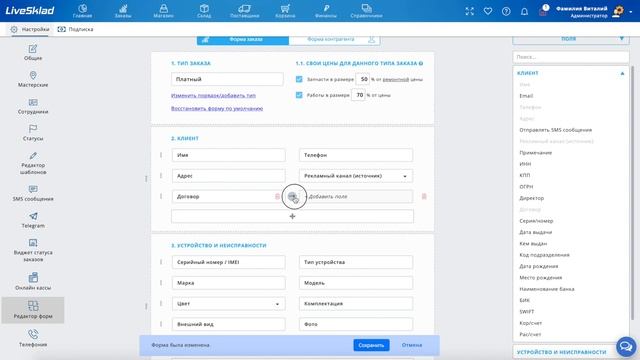Open Телефония settings in sidebar
This screenshot has width=640, height=360.
pos(33,339)
